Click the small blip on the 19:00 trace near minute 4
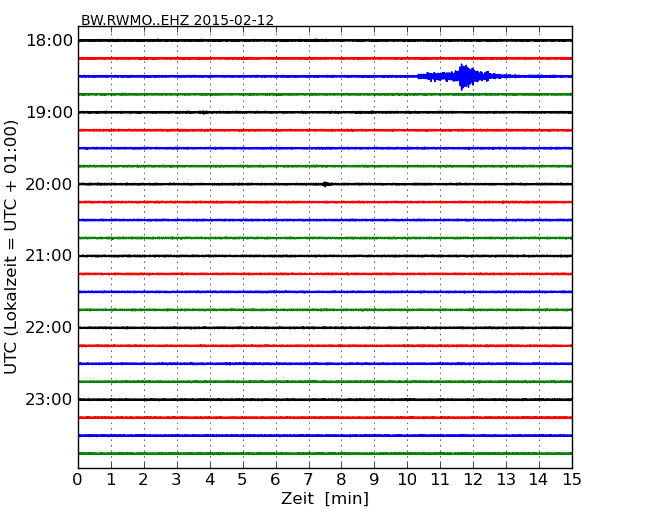The height and width of the screenshot is (520, 650). coord(203,112)
